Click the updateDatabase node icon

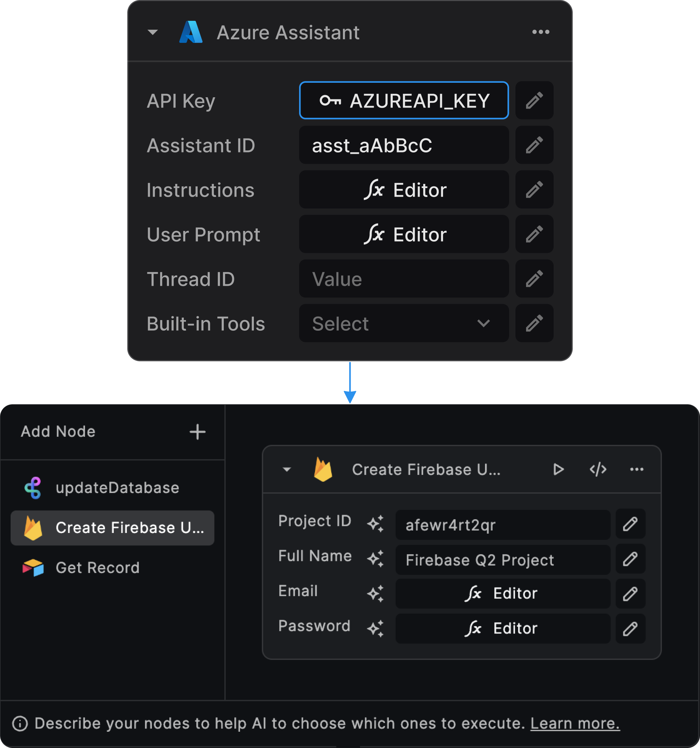tap(33, 488)
